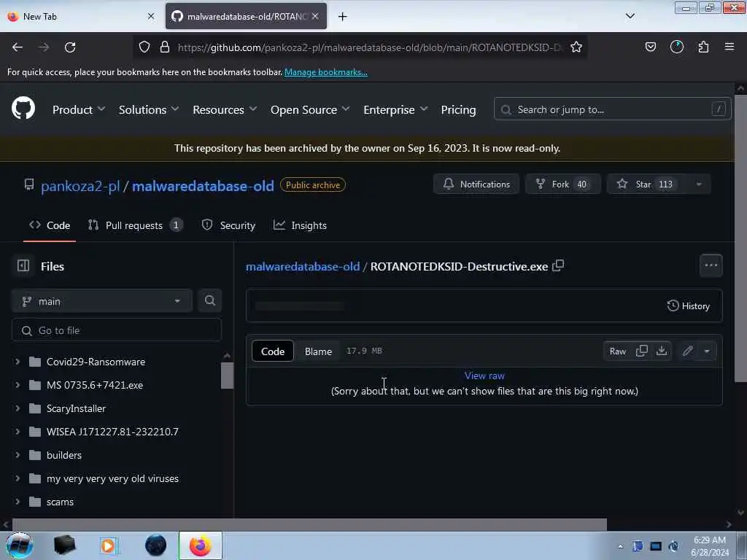Expand the Open Source menu
Image resolution: width=747 pixels, height=560 pixels.
click(310, 109)
